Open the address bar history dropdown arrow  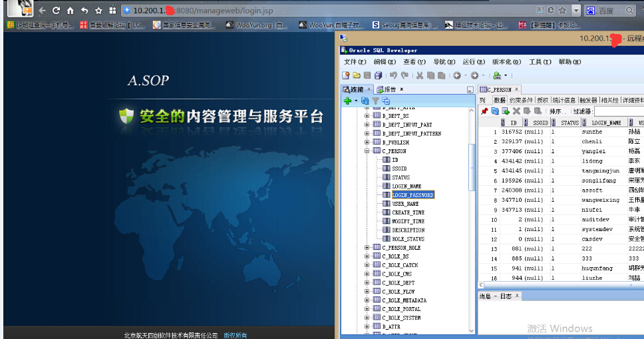pos(576,11)
